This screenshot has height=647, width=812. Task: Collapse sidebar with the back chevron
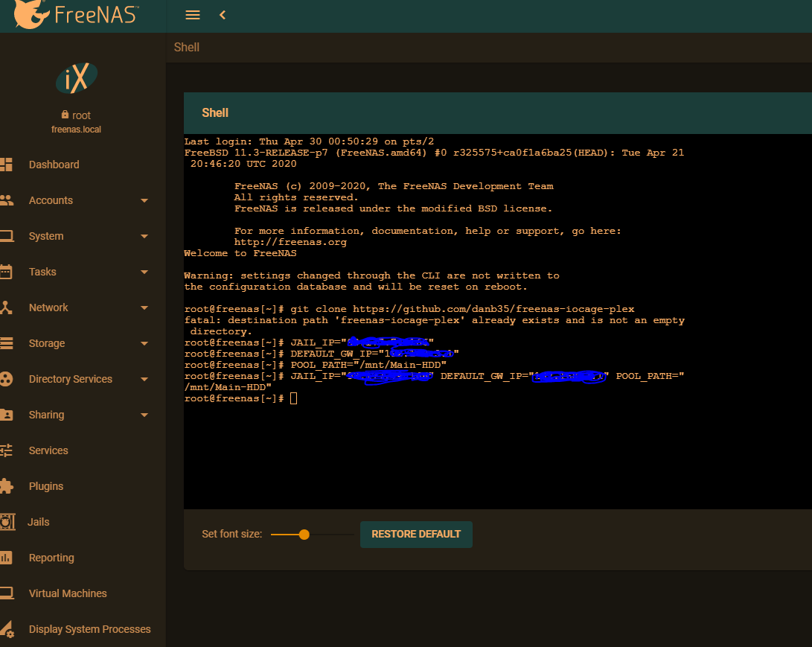223,15
